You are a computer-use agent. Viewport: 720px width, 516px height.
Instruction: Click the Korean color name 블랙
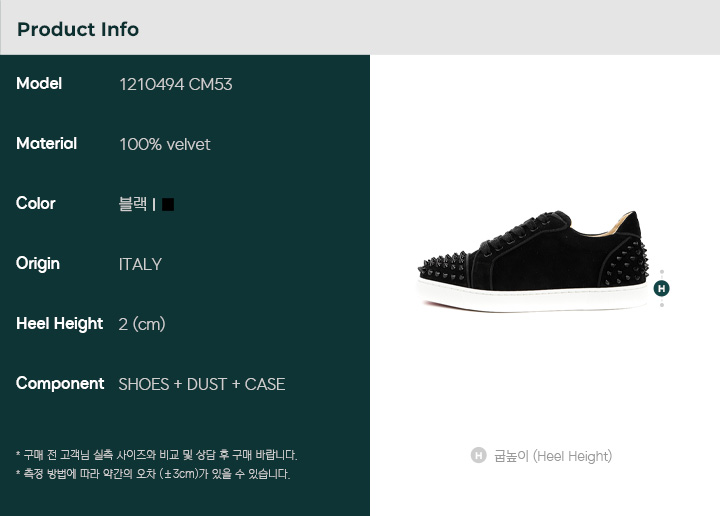pyautogui.click(x=133, y=204)
